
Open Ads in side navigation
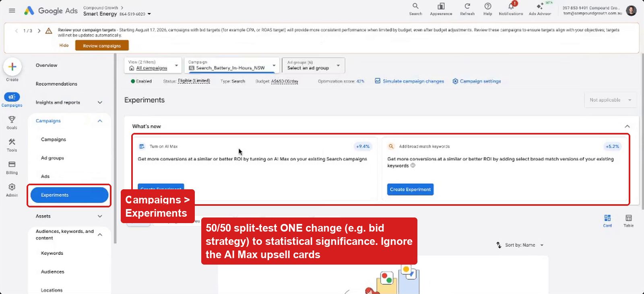tap(45, 176)
